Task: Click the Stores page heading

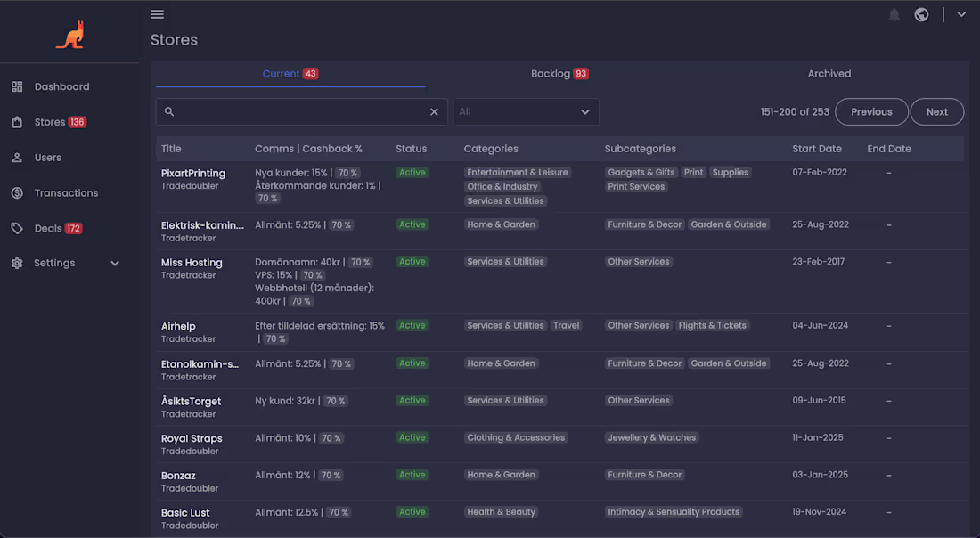Action: (174, 40)
